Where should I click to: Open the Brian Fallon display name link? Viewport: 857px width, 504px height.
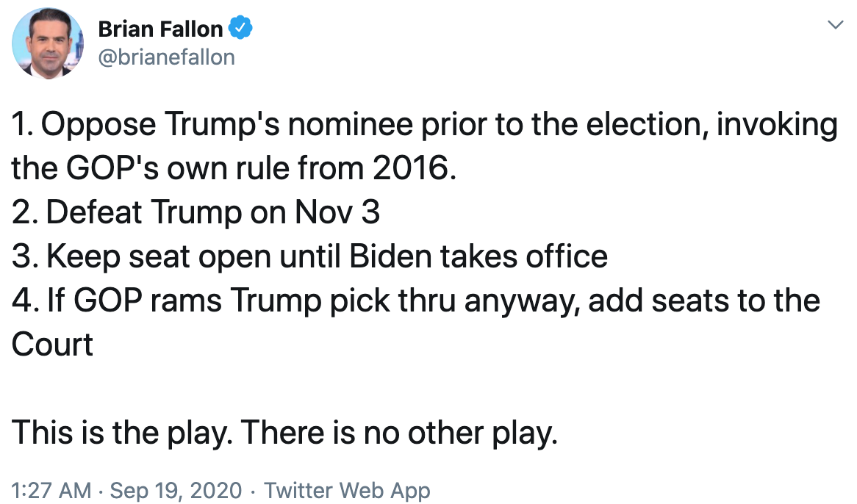[159, 29]
